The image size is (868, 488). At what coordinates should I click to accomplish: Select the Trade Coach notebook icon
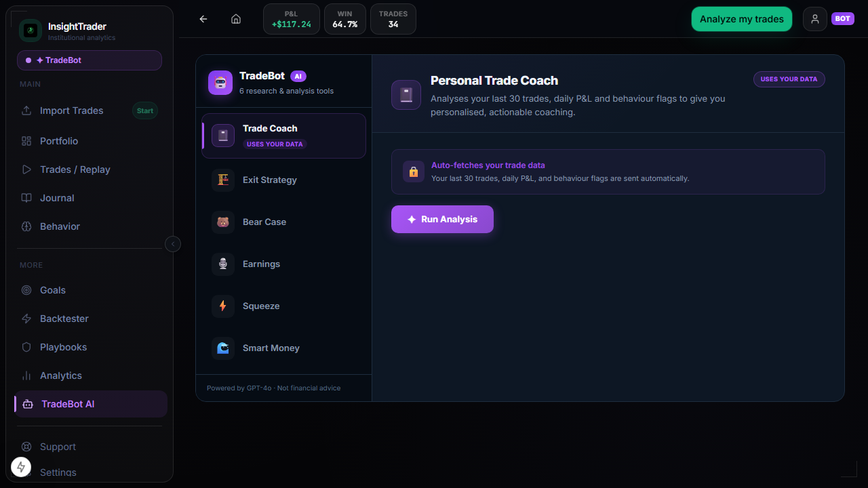point(222,136)
